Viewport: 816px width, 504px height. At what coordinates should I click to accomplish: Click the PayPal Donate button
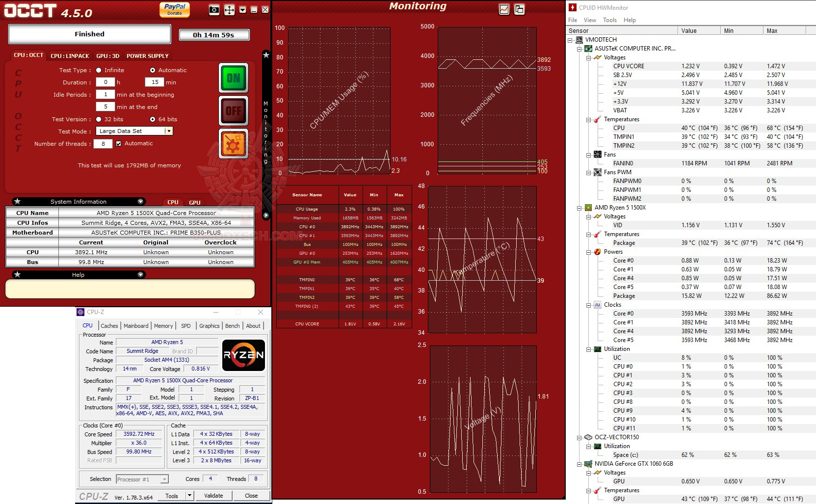coord(175,9)
